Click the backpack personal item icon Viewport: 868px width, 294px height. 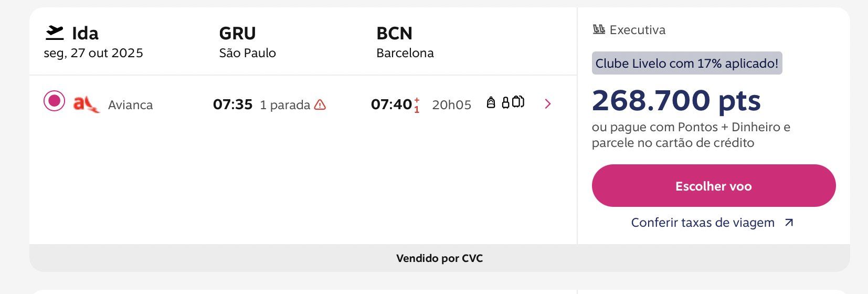(491, 102)
